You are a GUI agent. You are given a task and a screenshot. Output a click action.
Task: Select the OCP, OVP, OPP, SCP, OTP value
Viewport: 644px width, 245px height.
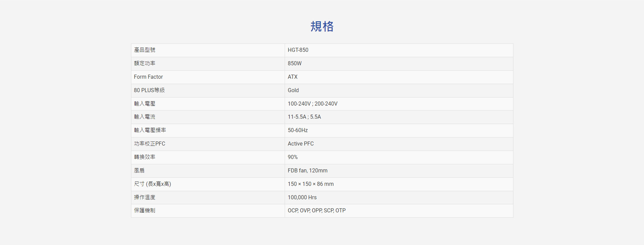(317, 211)
